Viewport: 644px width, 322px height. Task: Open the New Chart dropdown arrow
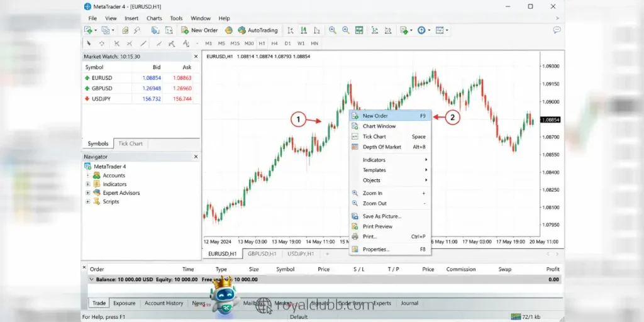[96, 30]
